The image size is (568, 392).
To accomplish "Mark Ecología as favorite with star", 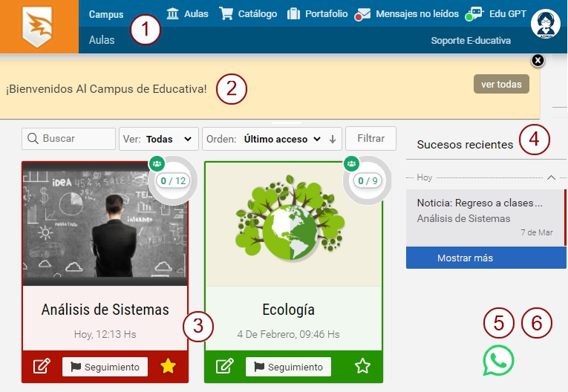I will (362, 366).
